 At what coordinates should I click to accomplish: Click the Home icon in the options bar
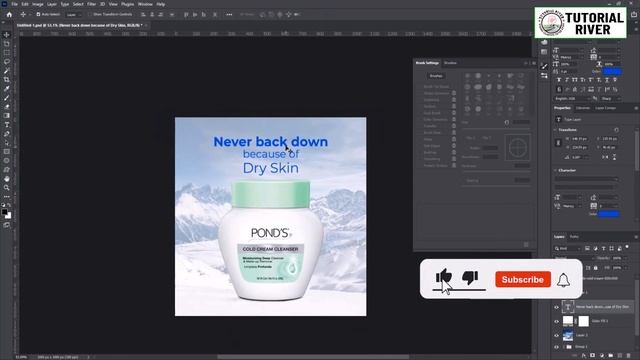9,14
